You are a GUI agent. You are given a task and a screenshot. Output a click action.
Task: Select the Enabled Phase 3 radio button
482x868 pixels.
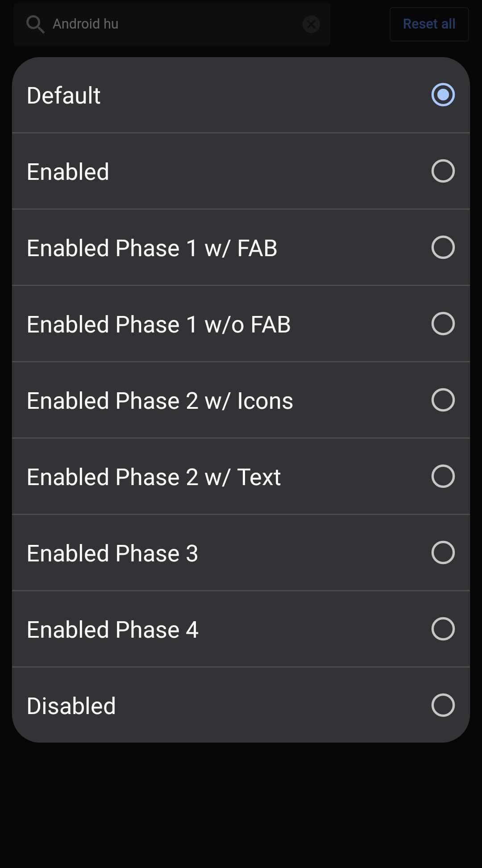[443, 552]
